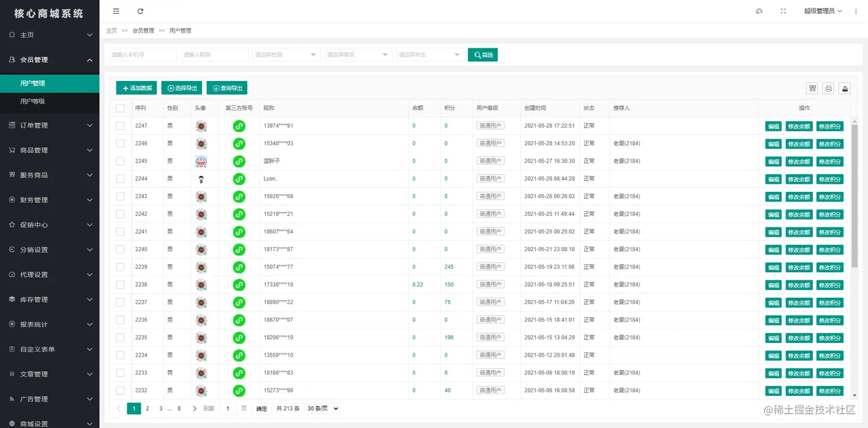Open the theme palette icon in header

pos(759,11)
